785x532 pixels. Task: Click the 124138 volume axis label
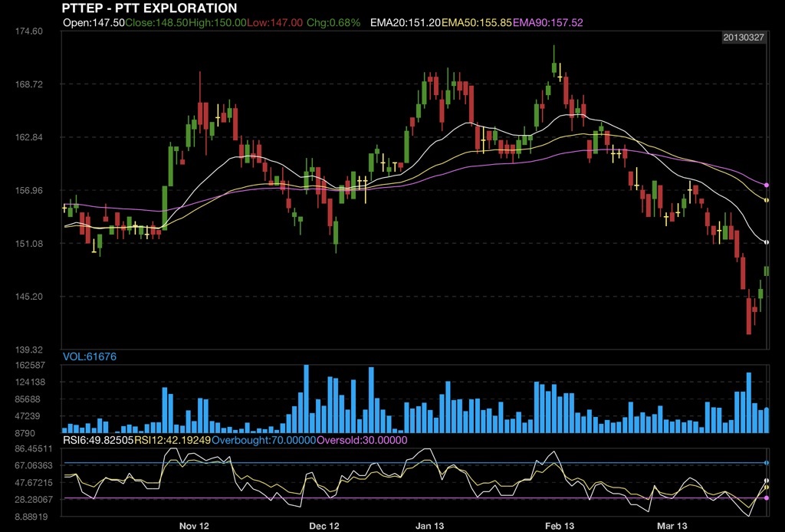click(30, 383)
